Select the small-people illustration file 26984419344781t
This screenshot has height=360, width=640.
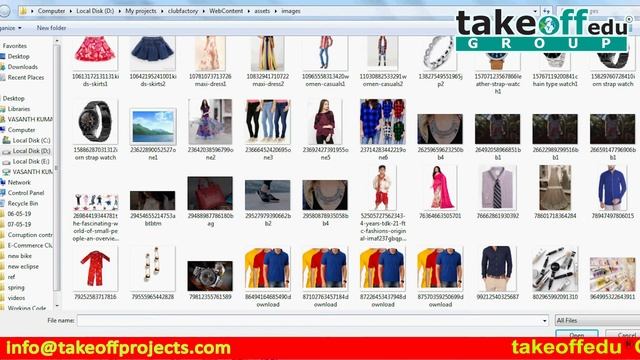click(96, 202)
